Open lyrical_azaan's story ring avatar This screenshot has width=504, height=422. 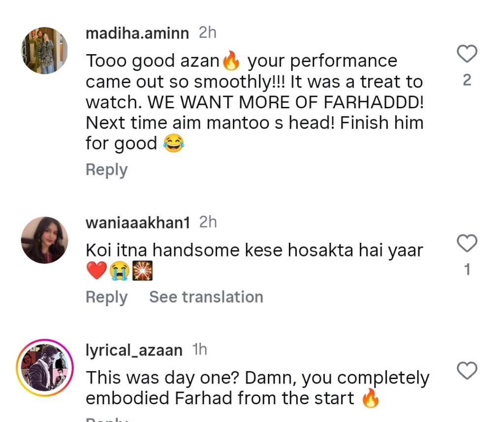[x=44, y=367]
